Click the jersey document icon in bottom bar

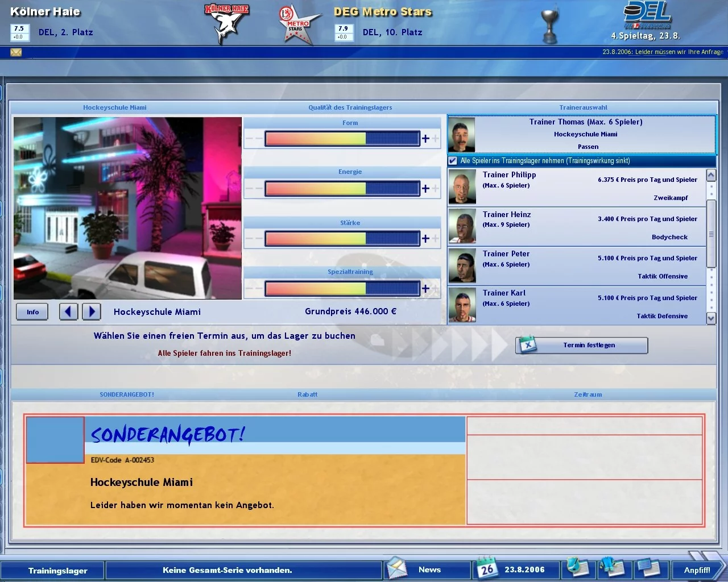click(x=613, y=568)
